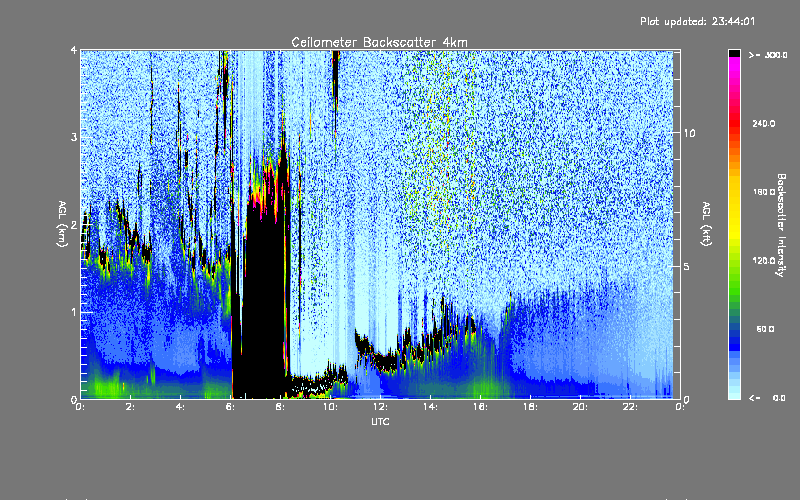Click the '4:' tick on the UTC axis

click(181, 407)
